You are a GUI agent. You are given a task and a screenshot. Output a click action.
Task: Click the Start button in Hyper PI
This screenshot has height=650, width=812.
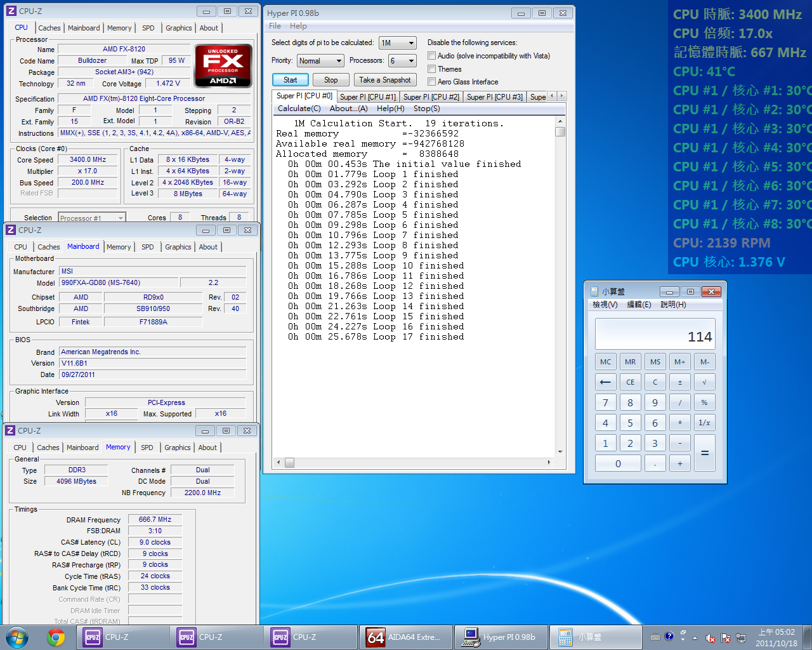pos(291,80)
